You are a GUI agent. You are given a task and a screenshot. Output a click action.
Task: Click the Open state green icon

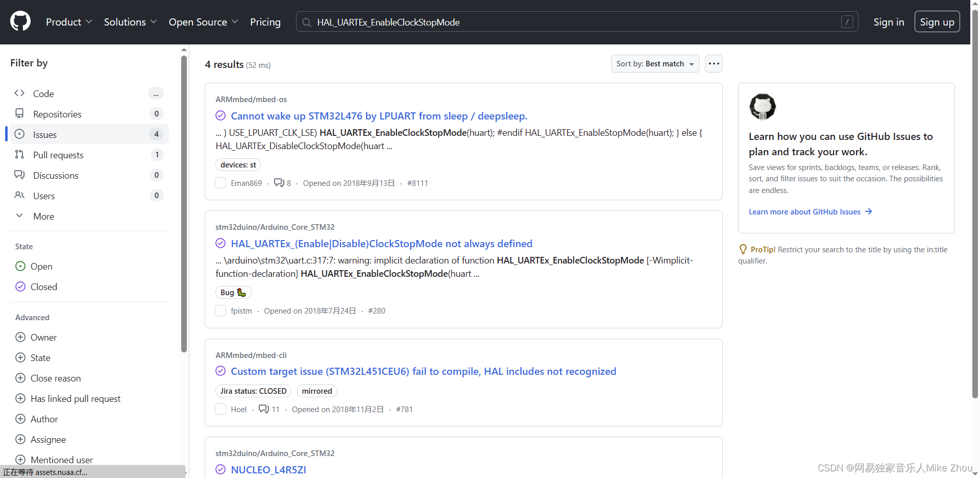point(20,266)
